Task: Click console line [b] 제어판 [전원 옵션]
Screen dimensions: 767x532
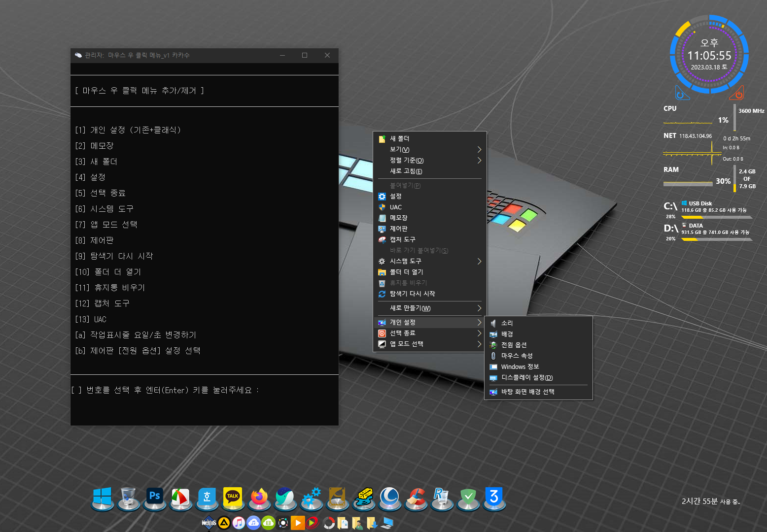Action: click(138, 351)
